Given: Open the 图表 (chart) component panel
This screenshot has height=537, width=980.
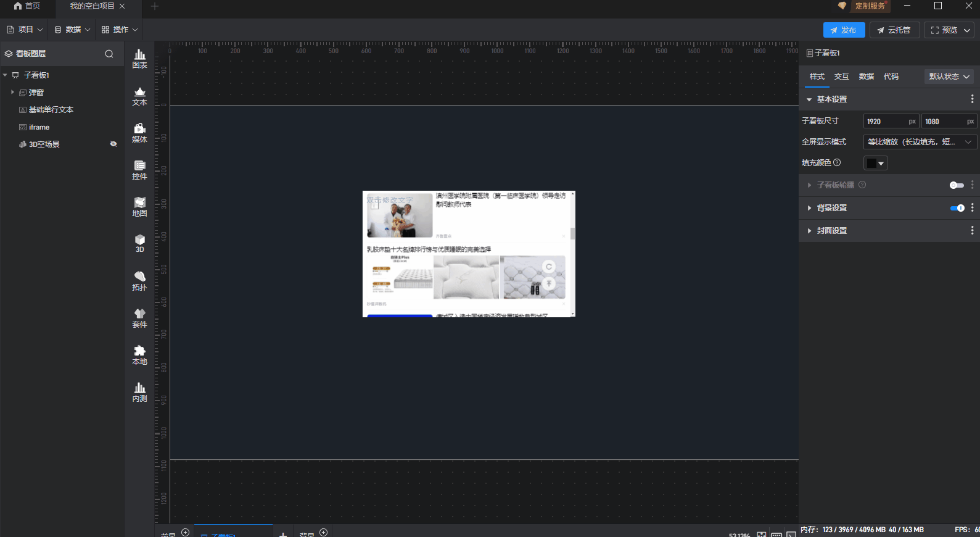Looking at the screenshot, I should (140, 59).
